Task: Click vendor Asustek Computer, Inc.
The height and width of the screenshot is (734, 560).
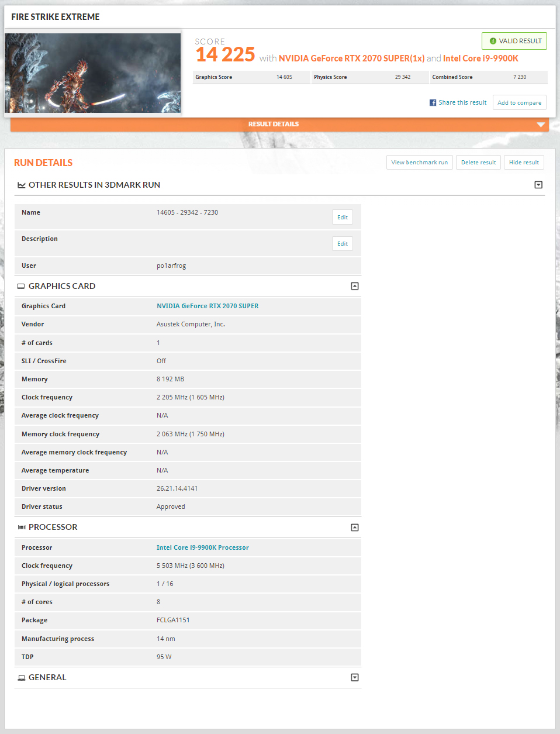Action: [191, 324]
